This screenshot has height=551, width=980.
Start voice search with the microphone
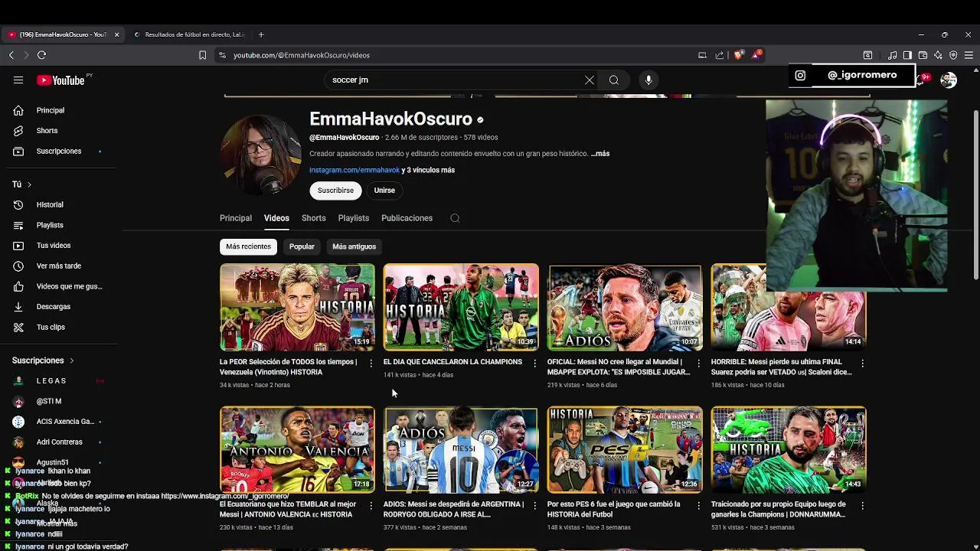(648, 80)
